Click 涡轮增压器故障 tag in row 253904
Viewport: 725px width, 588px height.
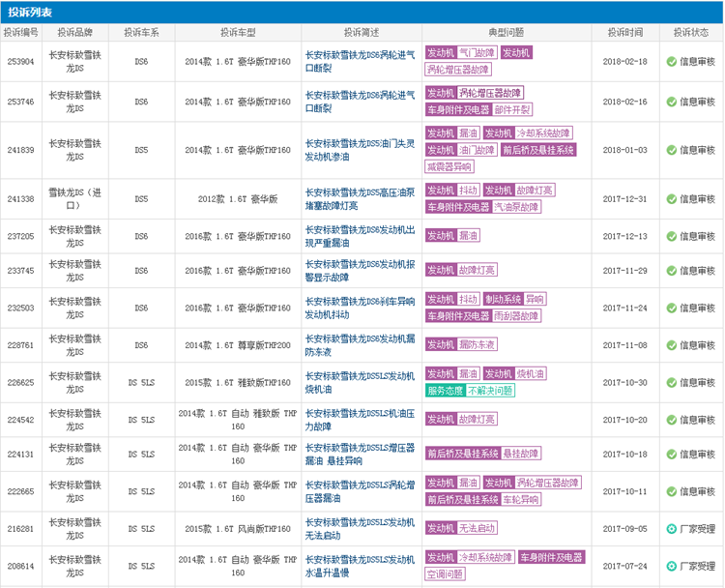[x=458, y=70]
